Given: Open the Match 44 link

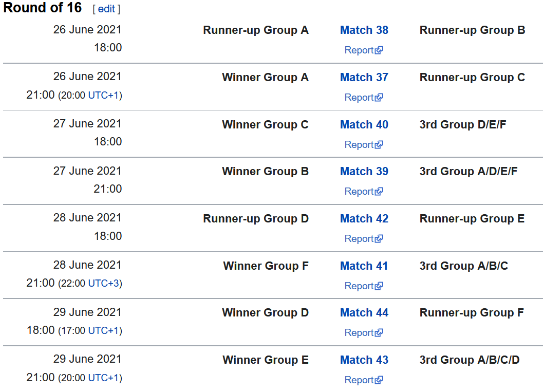Looking at the screenshot, I should pyautogui.click(x=364, y=313).
